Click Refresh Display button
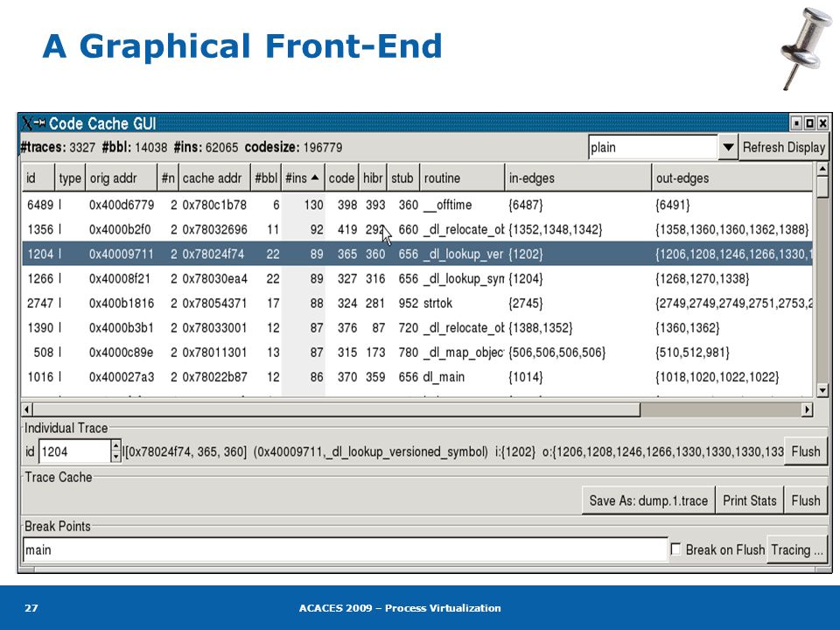840x630 pixels. coord(783,147)
